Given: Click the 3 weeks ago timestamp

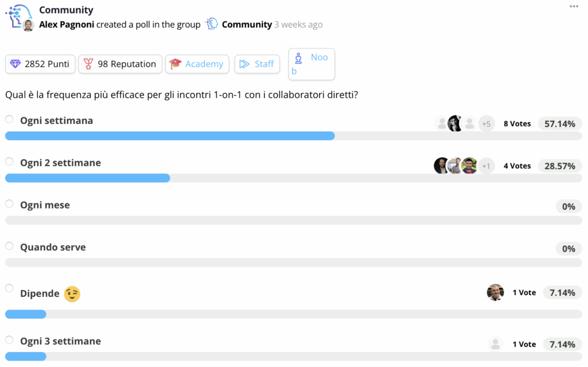Looking at the screenshot, I should pos(298,25).
